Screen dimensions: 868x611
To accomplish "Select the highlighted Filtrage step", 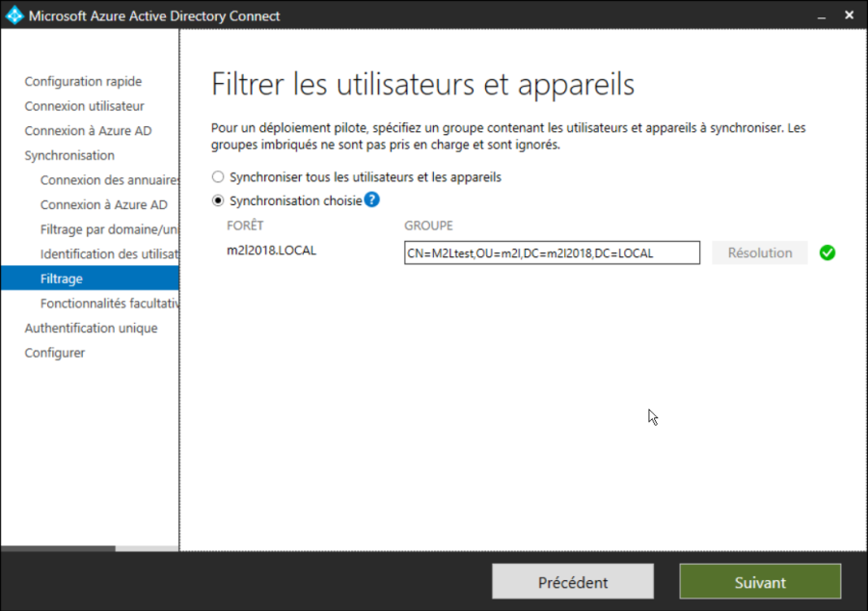I will click(90, 279).
